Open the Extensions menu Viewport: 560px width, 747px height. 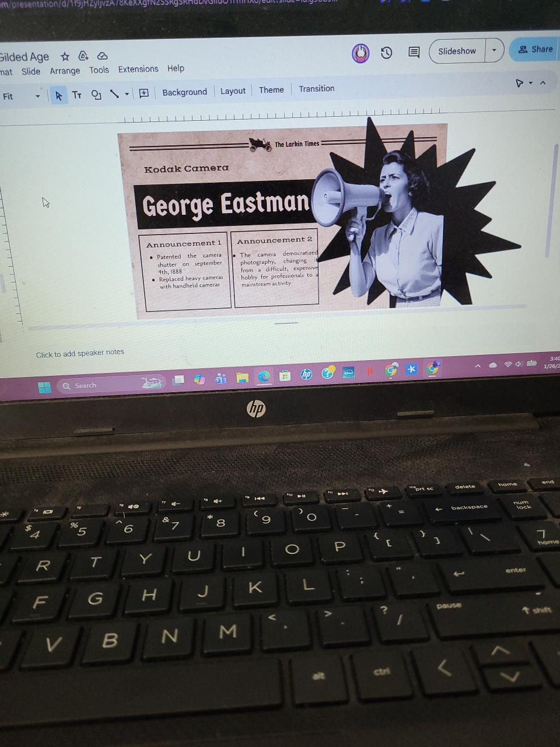tap(138, 69)
